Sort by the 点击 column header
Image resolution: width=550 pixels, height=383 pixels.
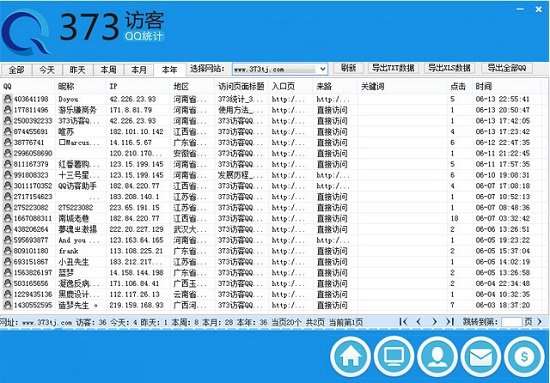click(x=458, y=86)
